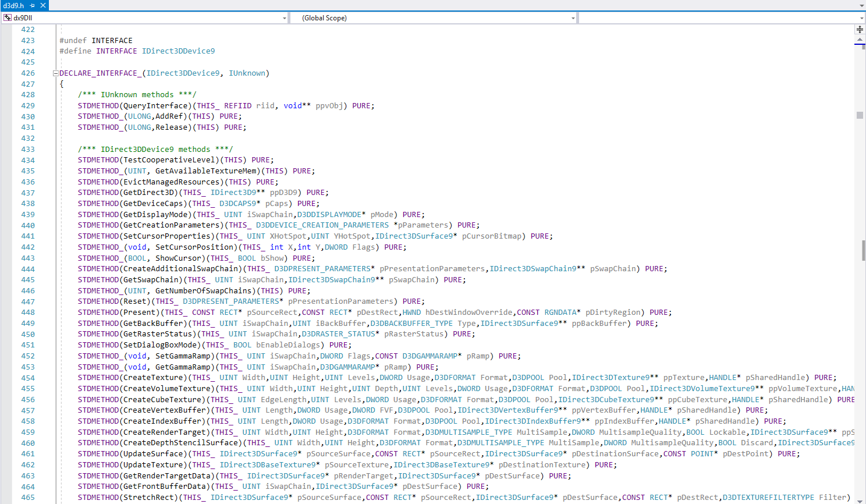Image resolution: width=866 pixels, height=504 pixels.
Task: Click the Reset method name
Action: point(135,301)
